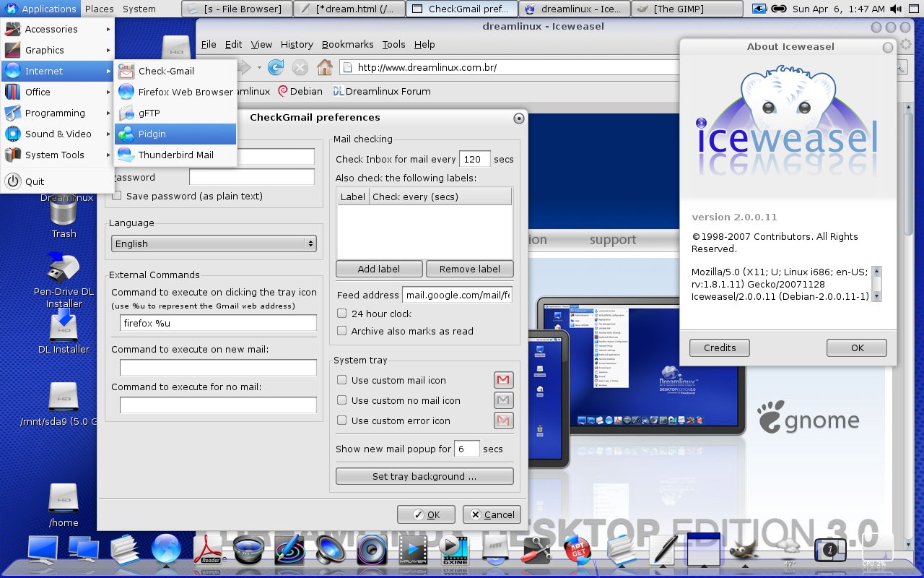Click the camera lens icon in the dock

coord(248,551)
